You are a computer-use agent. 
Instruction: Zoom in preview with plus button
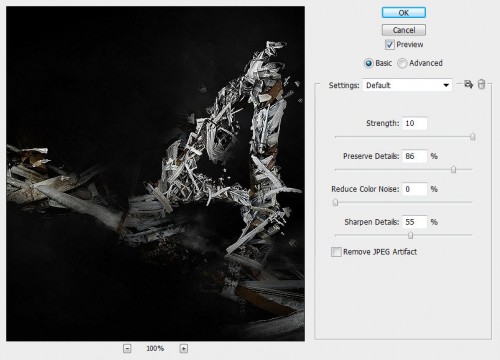(x=183, y=349)
